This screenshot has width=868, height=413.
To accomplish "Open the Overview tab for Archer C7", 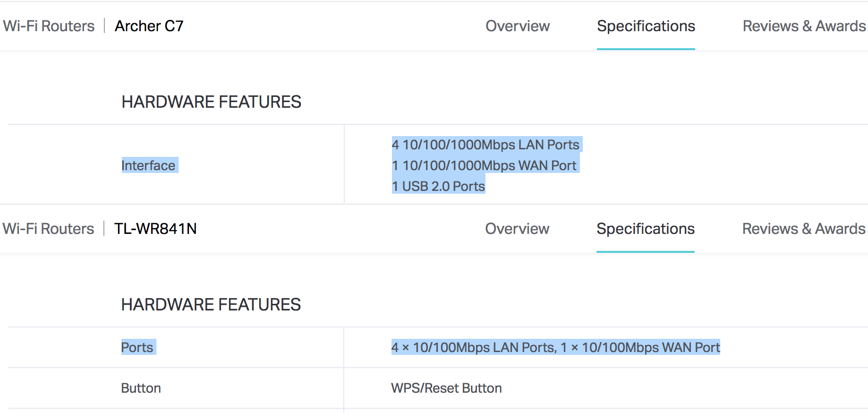I will point(518,26).
